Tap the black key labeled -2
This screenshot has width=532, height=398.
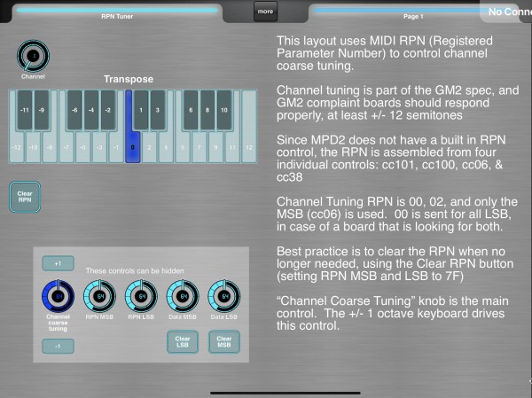[108, 110]
